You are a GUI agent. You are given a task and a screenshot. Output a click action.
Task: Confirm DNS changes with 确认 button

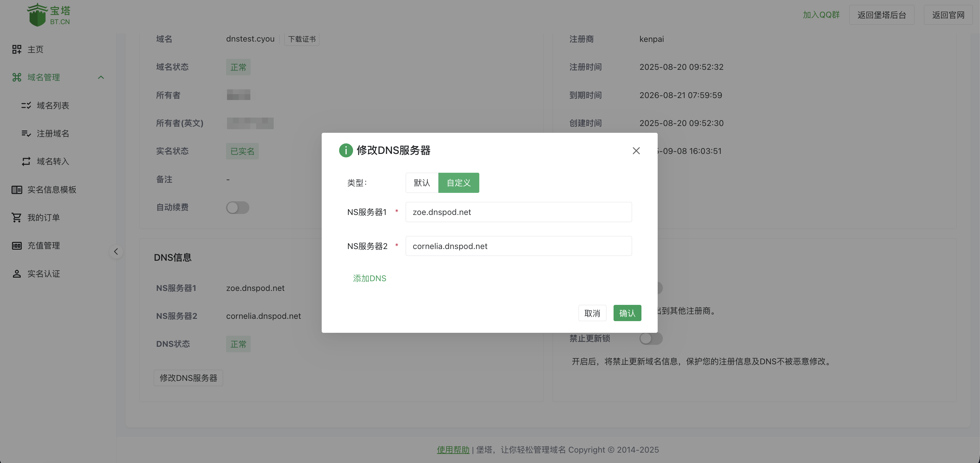coord(627,313)
